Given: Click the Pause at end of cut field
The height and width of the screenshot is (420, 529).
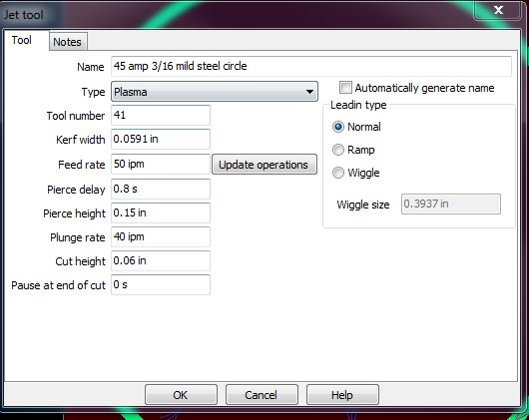Looking at the screenshot, I should click(x=161, y=284).
